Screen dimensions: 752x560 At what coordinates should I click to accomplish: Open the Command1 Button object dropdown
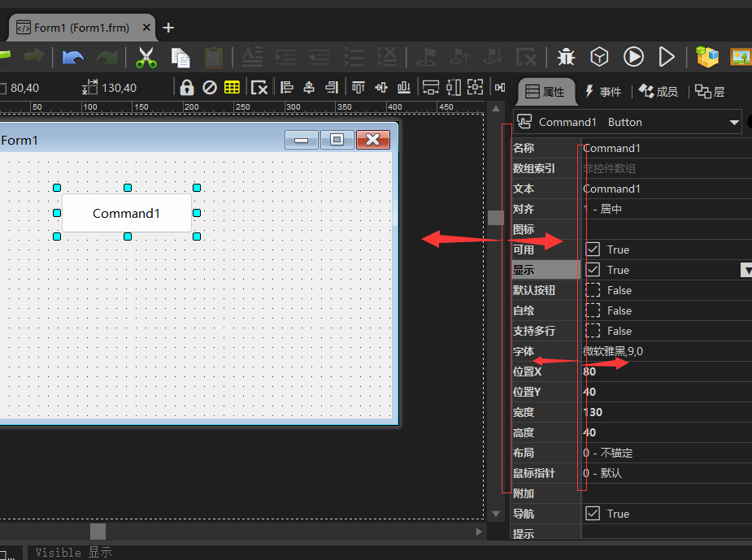tap(734, 123)
